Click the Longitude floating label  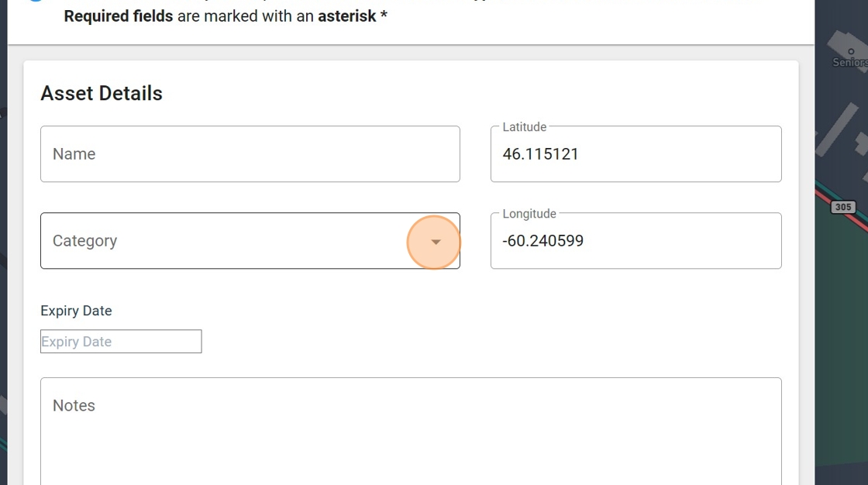coord(529,214)
